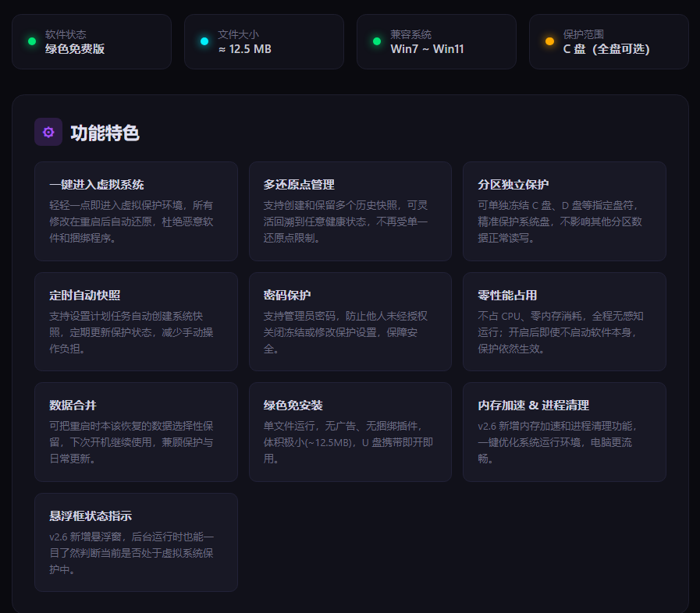Click description starting 单文件运行，无广告
700x613 pixels.
[x=348, y=442]
